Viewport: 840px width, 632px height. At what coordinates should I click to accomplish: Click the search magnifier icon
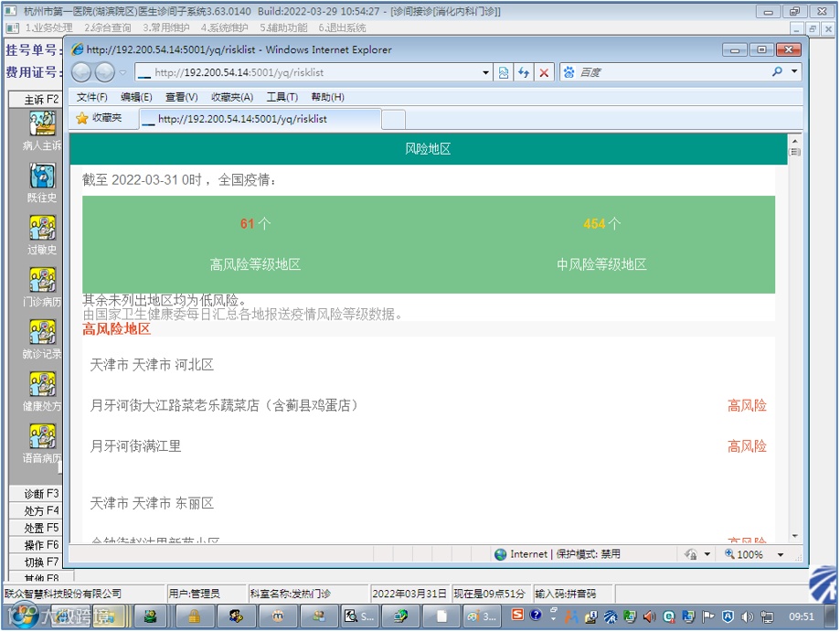point(777,72)
